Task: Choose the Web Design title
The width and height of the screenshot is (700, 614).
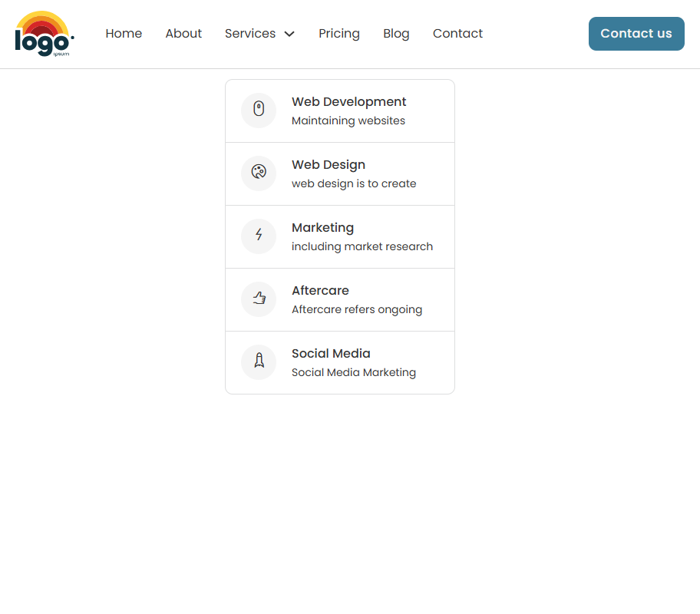Action: (329, 165)
